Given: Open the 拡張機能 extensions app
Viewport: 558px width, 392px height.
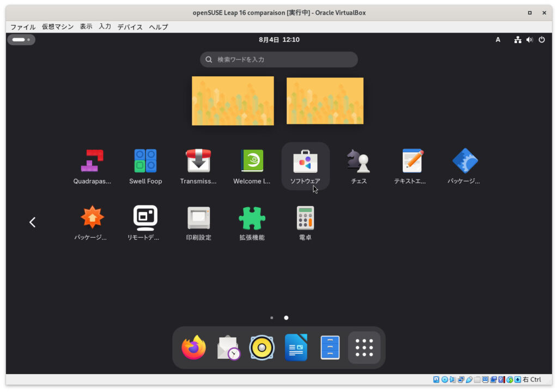Looking at the screenshot, I should tap(252, 223).
